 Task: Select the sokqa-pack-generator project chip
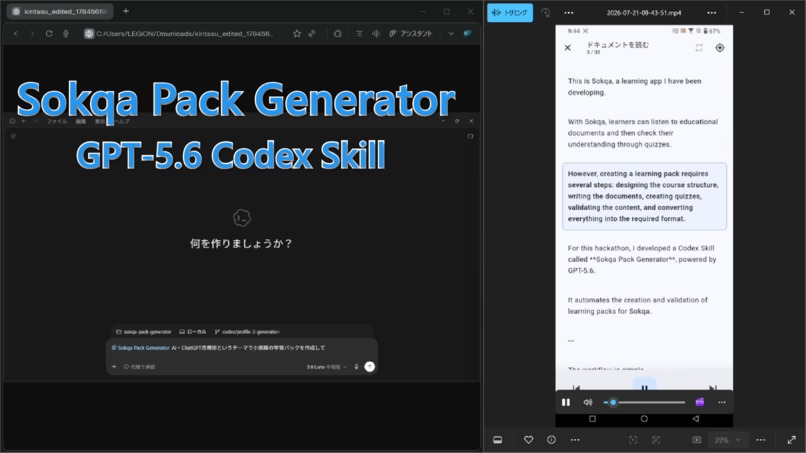tap(144, 332)
